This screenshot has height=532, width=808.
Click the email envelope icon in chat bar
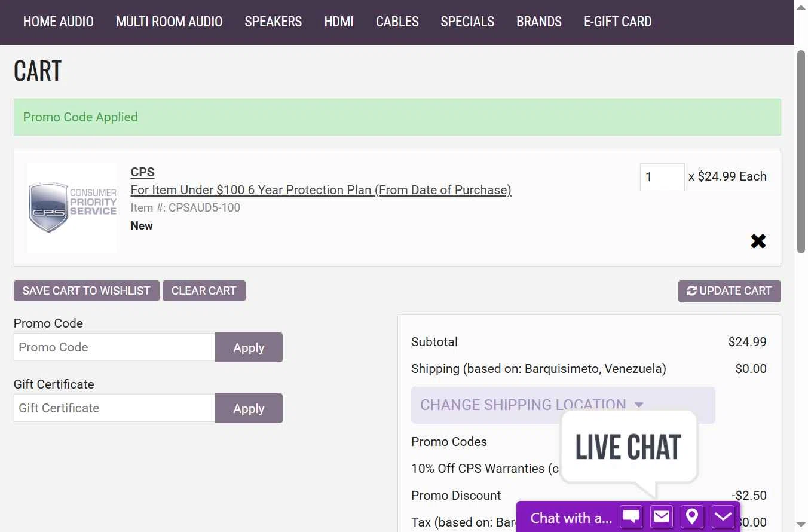662,516
